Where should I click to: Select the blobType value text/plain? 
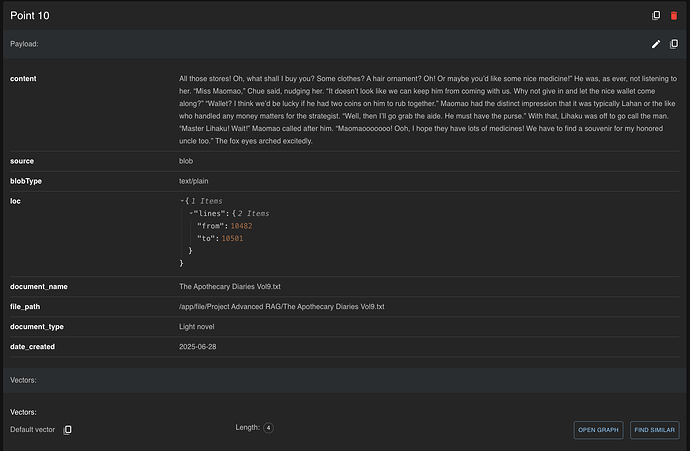[x=194, y=181]
